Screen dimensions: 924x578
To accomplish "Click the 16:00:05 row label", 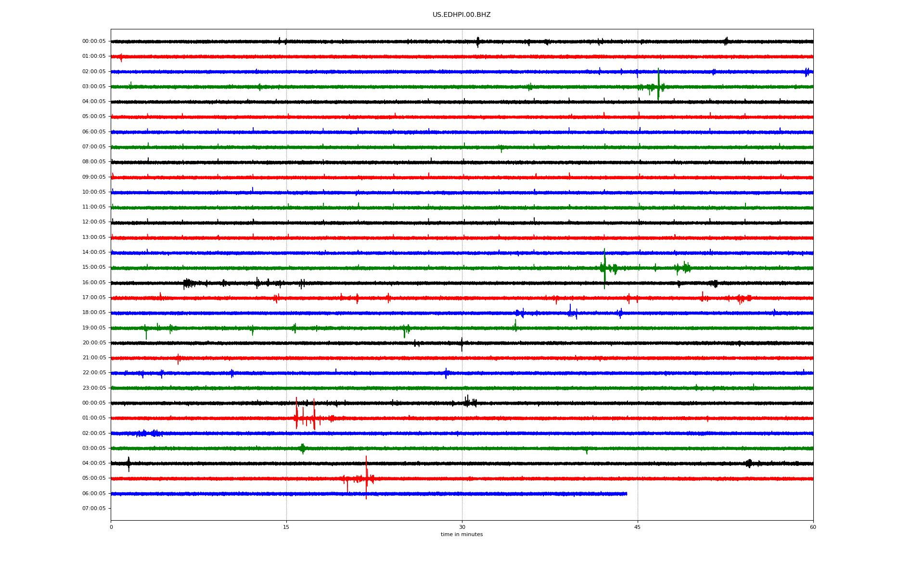I will [x=94, y=283].
